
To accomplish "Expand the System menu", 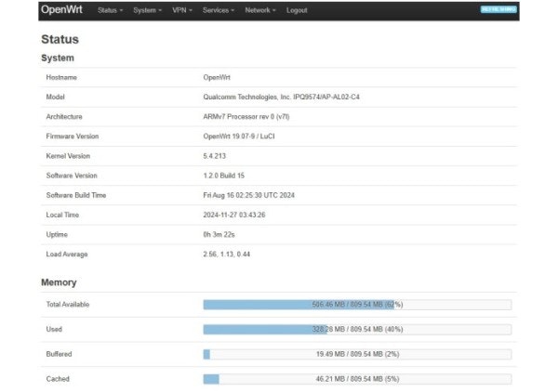I will (x=147, y=10).
